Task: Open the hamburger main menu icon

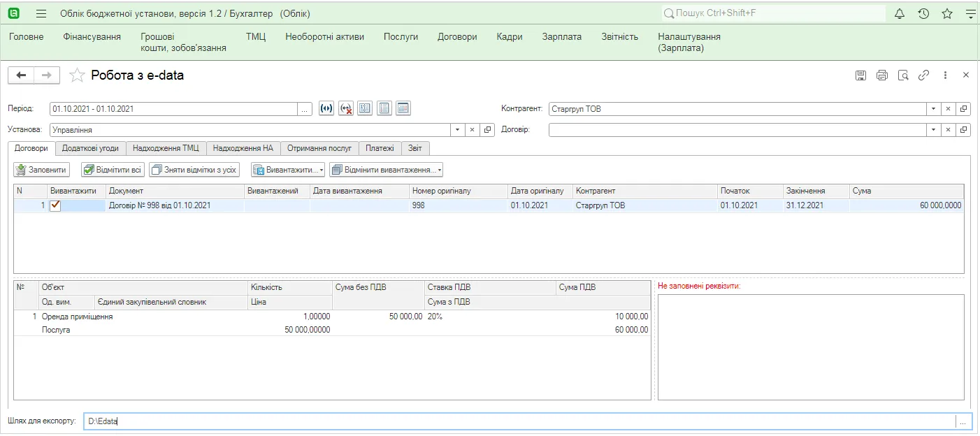Action: 41,13
